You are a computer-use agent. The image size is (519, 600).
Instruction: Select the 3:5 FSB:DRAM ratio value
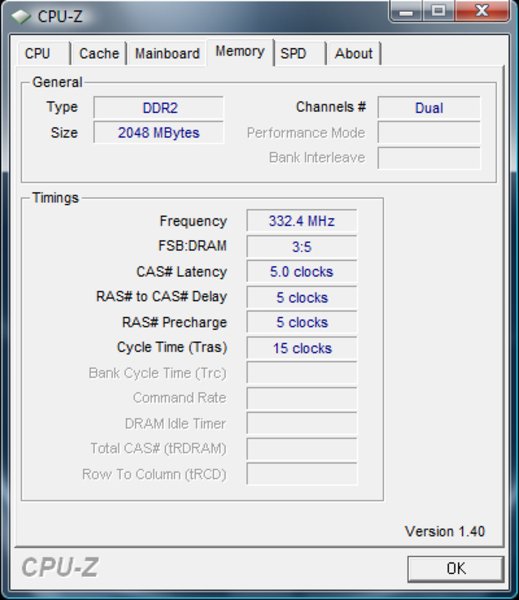coord(302,246)
